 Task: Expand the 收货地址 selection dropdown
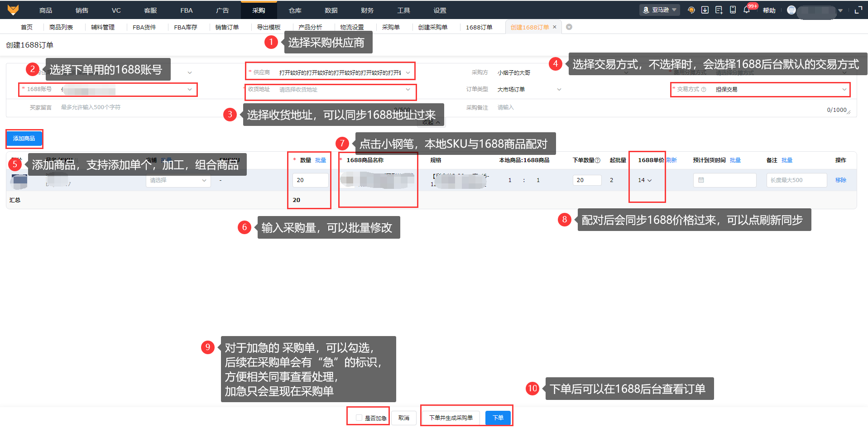345,90
